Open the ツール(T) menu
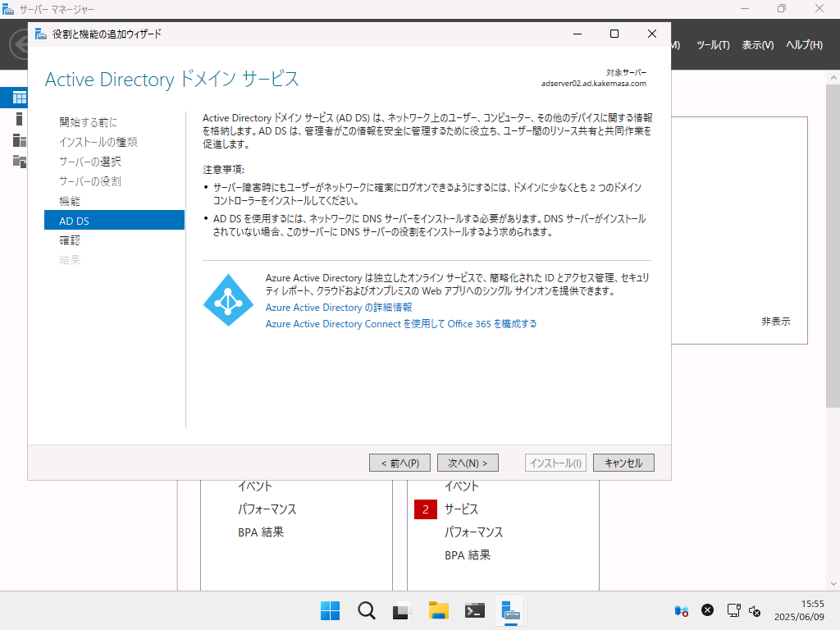Image resolution: width=840 pixels, height=630 pixels. (713, 45)
